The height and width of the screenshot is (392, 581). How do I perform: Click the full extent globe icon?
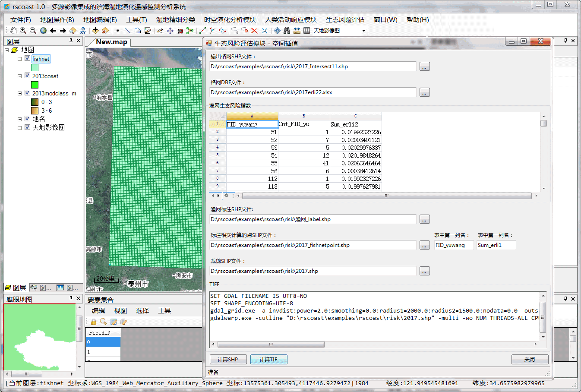[43, 31]
